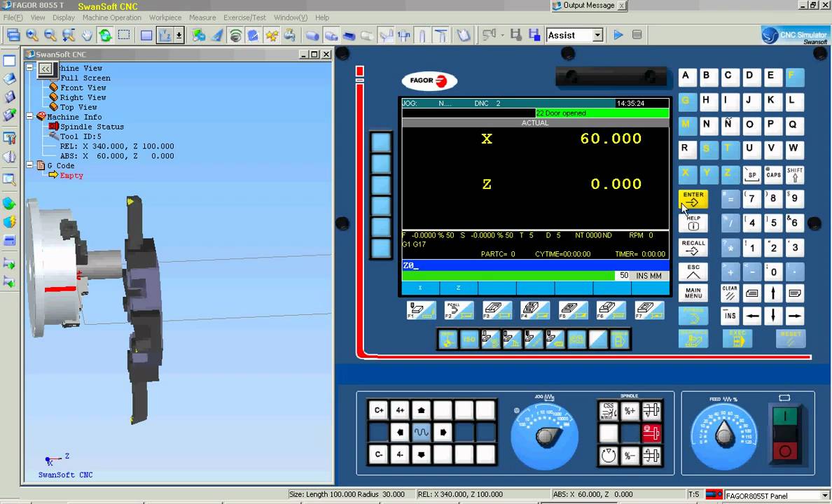The height and width of the screenshot is (504, 832).
Task: Select Right View in the tree
Action: click(x=83, y=97)
